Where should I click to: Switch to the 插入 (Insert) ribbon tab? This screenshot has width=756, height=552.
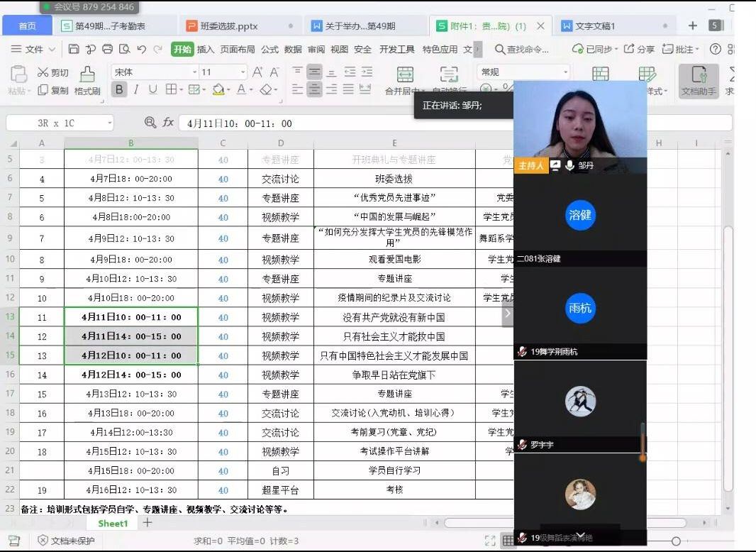(206, 50)
